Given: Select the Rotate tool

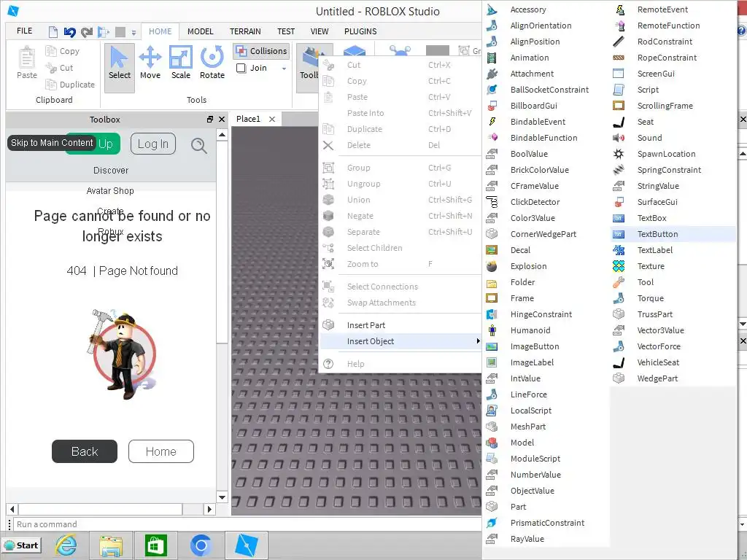Looking at the screenshot, I should 212,63.
